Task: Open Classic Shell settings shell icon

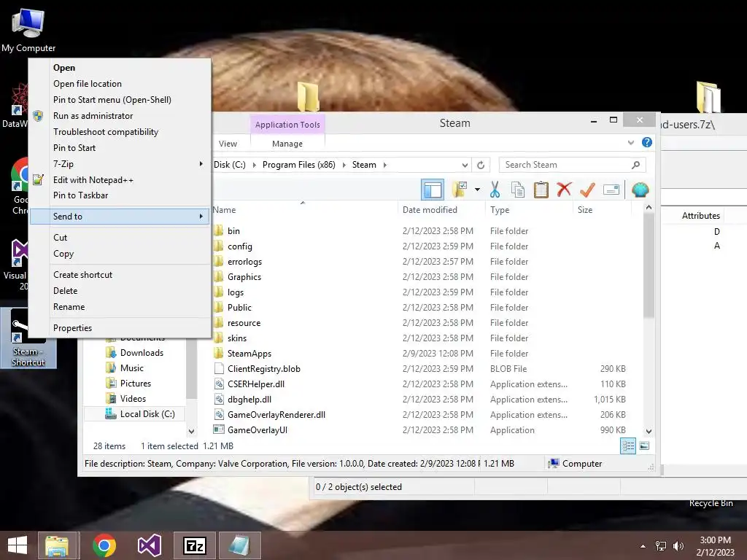Action: [640, 190]
